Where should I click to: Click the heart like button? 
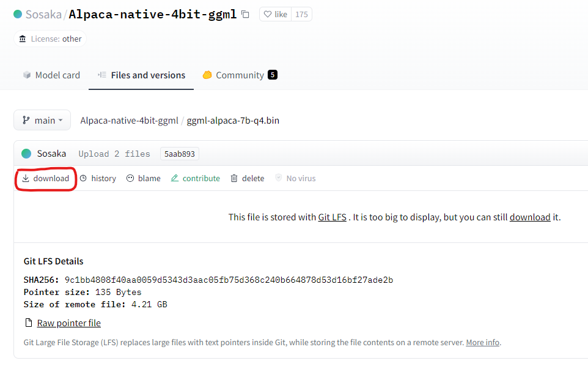coord(275,14)
